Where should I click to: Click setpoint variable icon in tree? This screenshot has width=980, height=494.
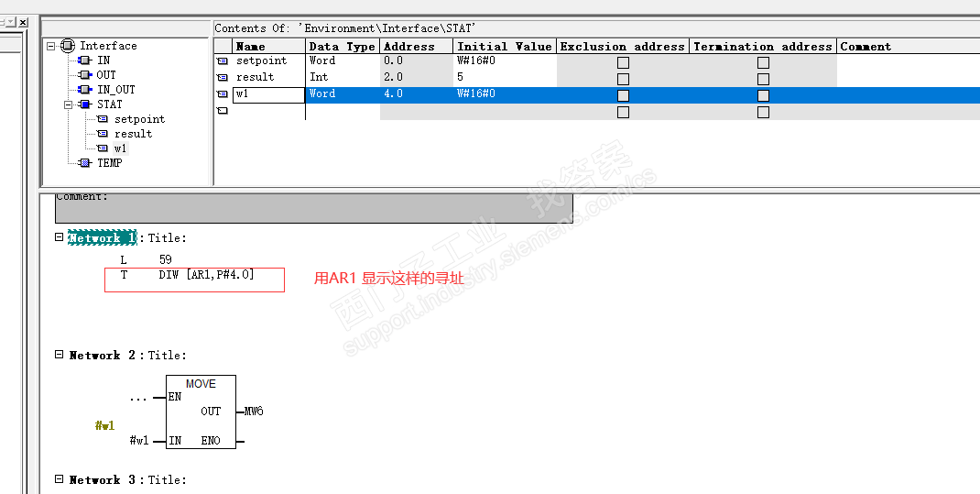(x=103, y=119)
